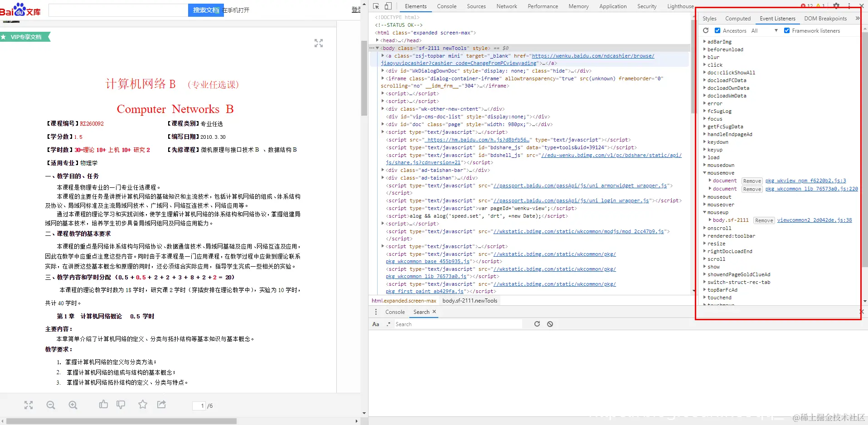Image resolution: width=868 pixels, height=425 pixels.
Task: Open DevTools more options kebab menu
Action: (x=849, y=6)
